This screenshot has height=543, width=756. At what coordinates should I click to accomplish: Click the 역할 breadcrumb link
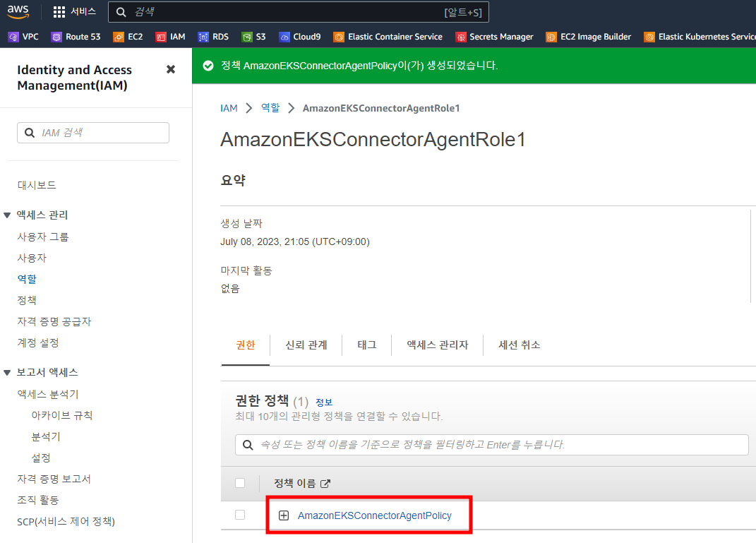[270, 108]
